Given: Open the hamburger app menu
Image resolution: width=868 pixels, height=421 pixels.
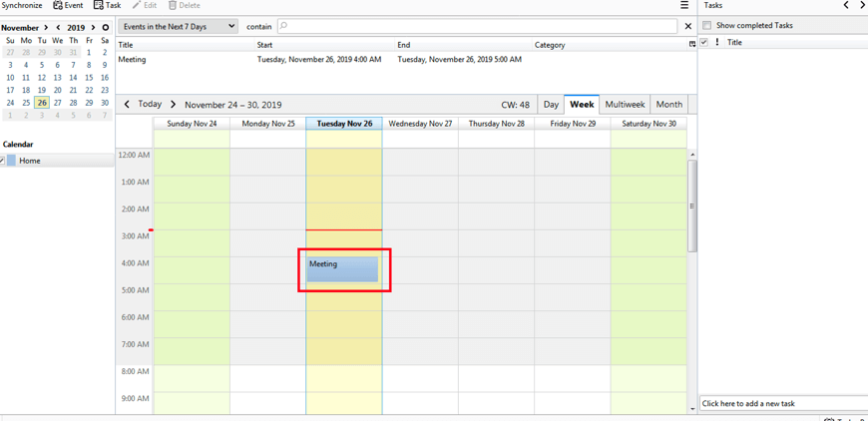Looking at the screenshot, I should pos(684,6).
